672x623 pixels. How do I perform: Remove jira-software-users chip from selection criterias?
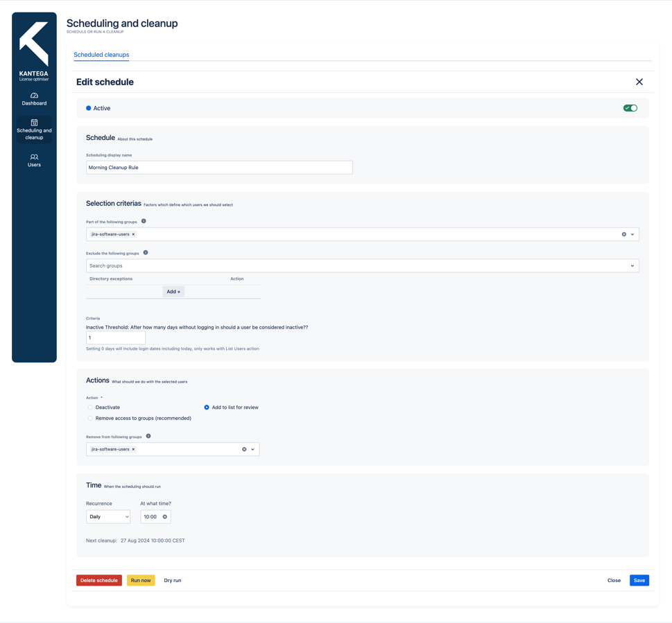point(133,234)
